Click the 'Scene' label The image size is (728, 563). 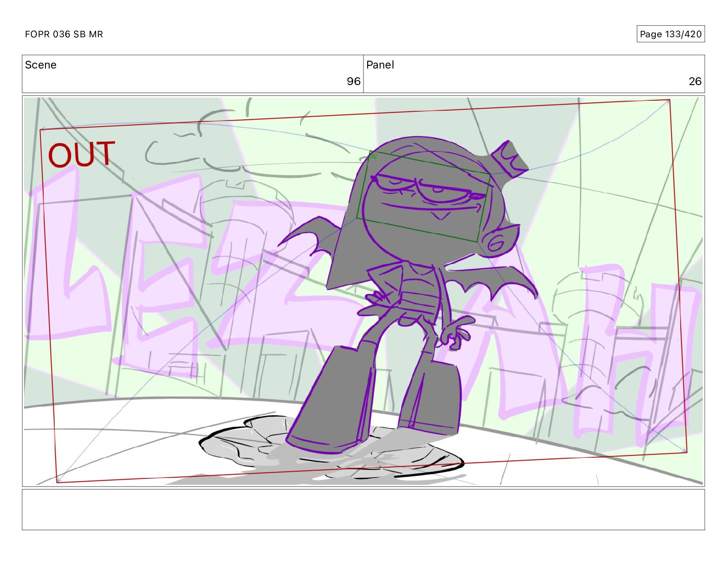[x=40, y=65]
